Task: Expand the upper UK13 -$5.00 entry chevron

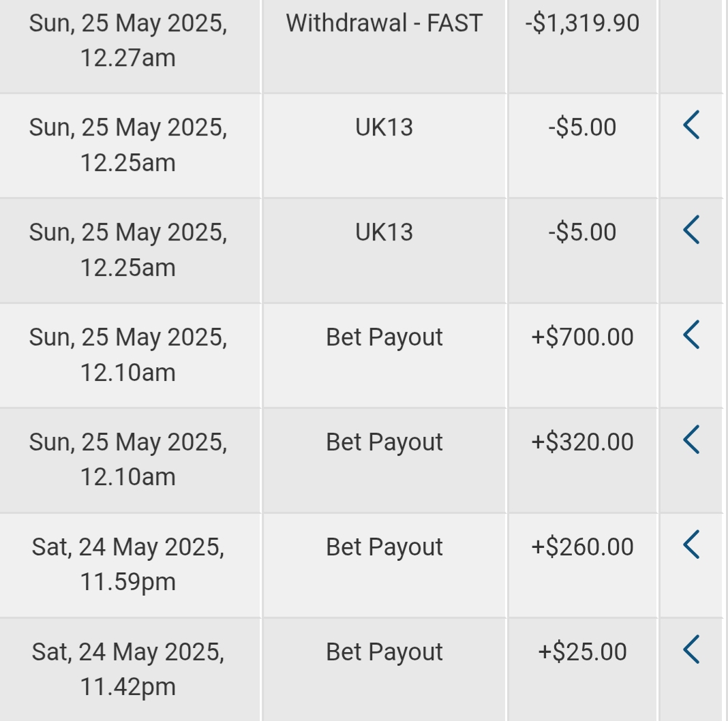Action: (x=691, y=125)
